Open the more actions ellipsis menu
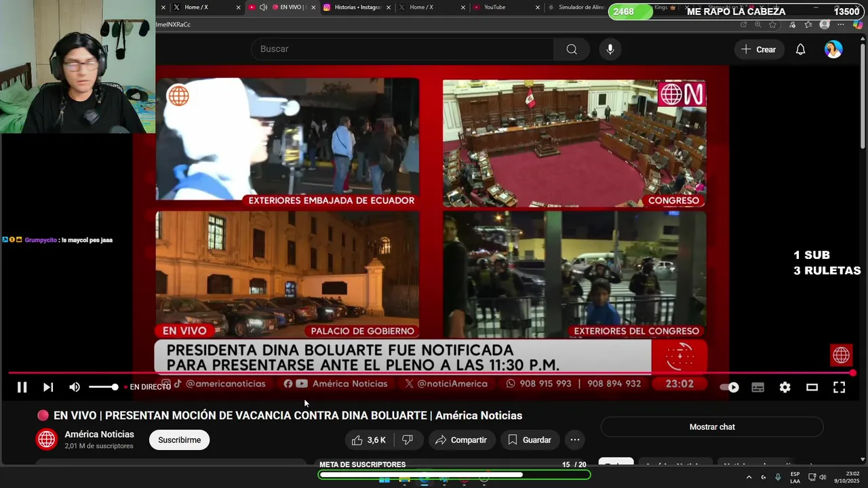This screenshot has height=488, width=868. pyautogui.click(x=575, y=440)
